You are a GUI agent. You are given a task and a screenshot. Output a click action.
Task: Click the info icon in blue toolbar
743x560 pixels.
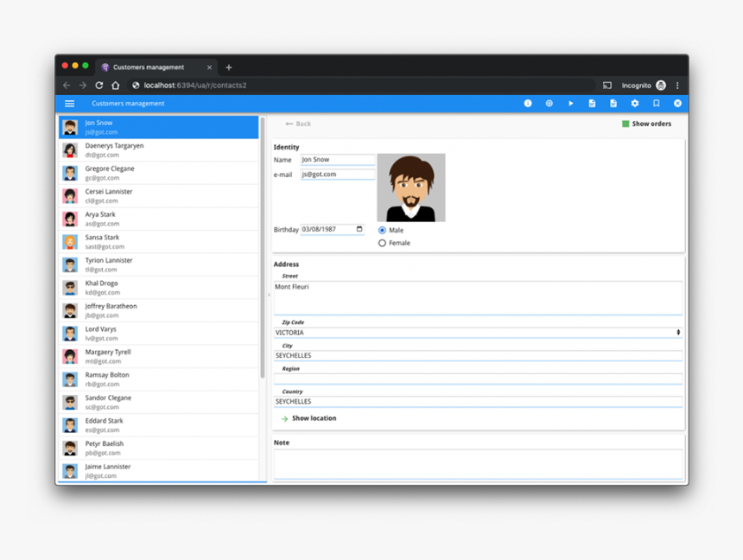[x=528, y=104]
